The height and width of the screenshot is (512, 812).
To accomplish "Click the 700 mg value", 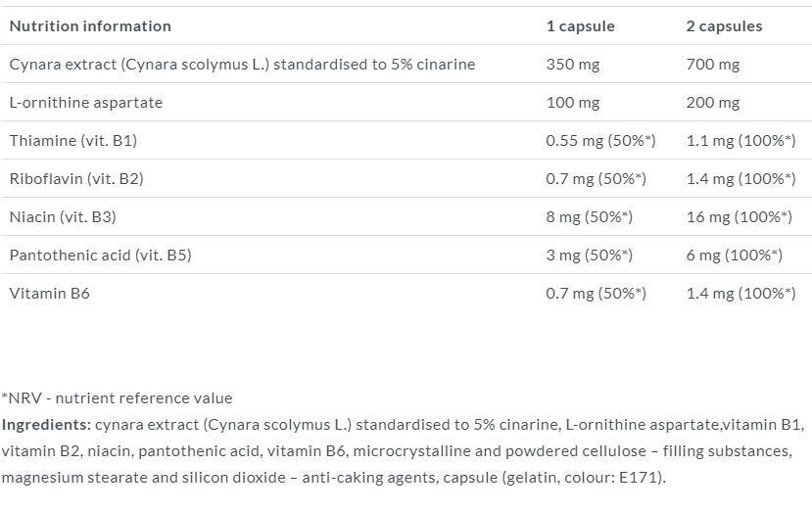I will click(713, 65).
